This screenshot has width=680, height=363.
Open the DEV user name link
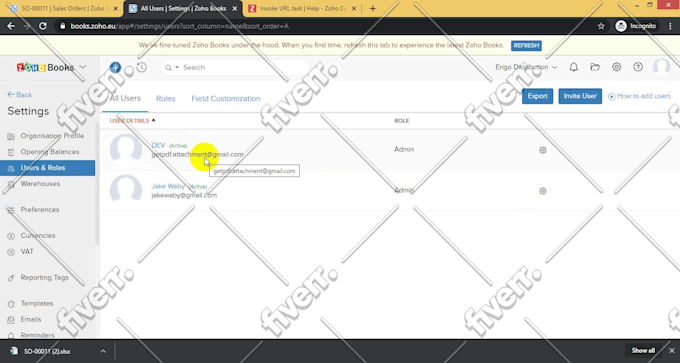(x=158, y=145)
